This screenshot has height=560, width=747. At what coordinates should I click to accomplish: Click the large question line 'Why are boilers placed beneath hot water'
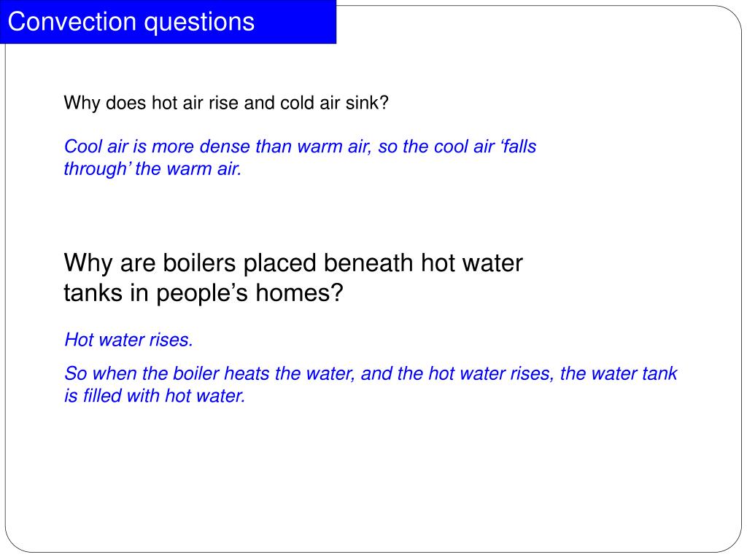293,262
